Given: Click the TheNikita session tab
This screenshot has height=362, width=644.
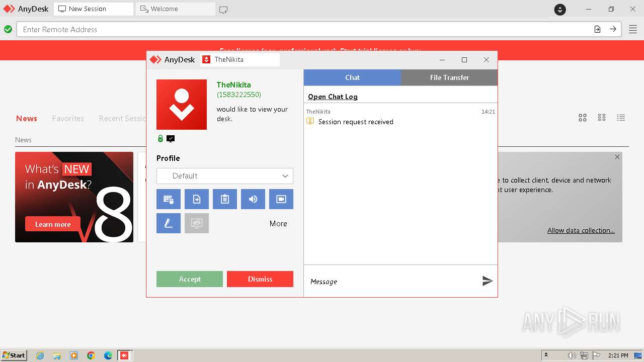Looking at the screenshot, I should [240, 59].
